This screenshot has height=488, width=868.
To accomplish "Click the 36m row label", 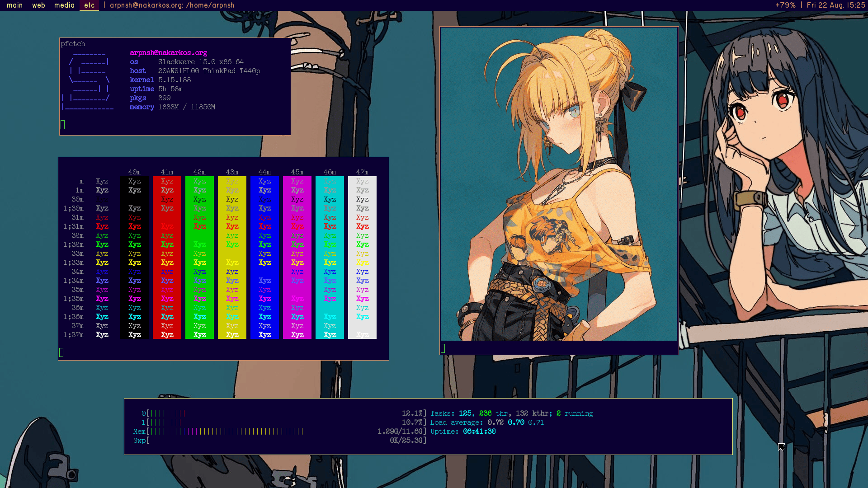I will tap(77, 308).
